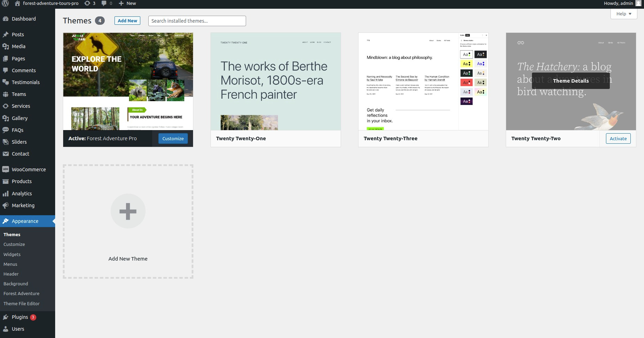Click Add New Theme label
Image resolution: width=644 pixels, height=338 pixels.
[x=128, y=259]
